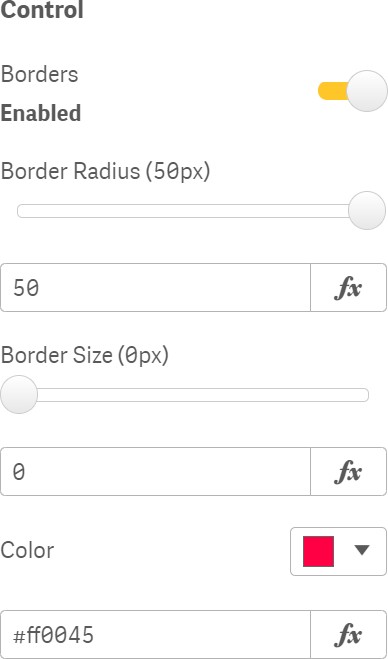Click the yellow part of Borders switch

point(333,91)
